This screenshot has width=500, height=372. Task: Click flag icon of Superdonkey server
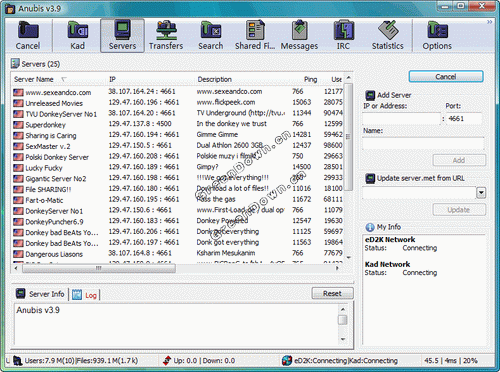[18, 125]
